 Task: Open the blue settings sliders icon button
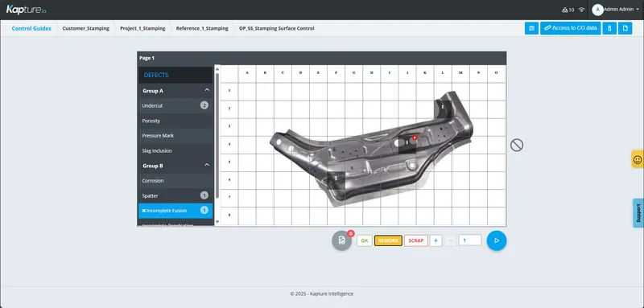click(x=531, y=28)
